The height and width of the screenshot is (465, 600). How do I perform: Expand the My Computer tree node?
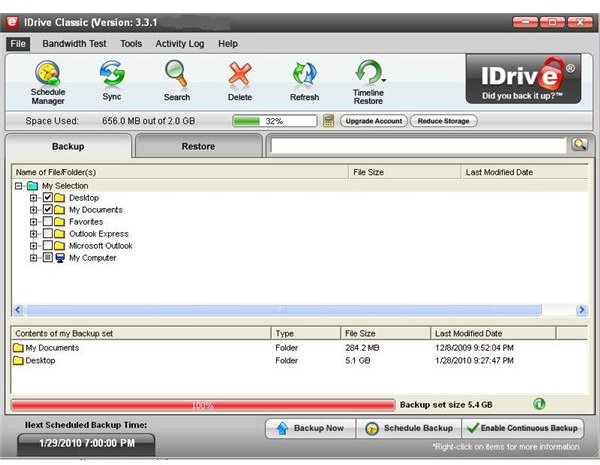coord(34,258)
